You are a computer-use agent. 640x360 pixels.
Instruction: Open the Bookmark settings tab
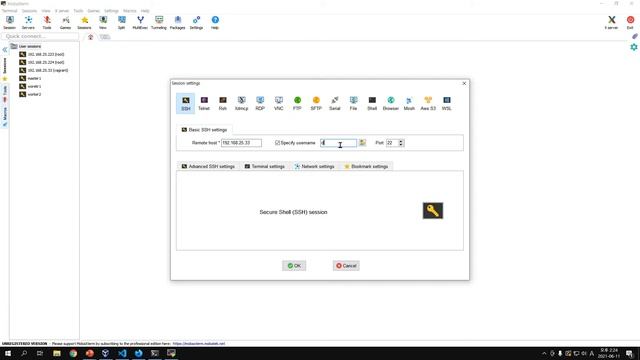pyautogui.click(x=366, y=167)
